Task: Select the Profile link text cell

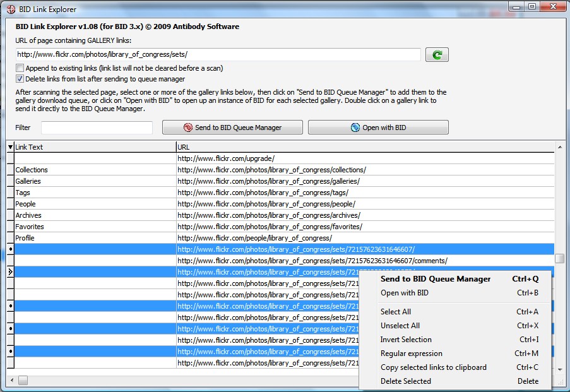Action: pos(95,238)
